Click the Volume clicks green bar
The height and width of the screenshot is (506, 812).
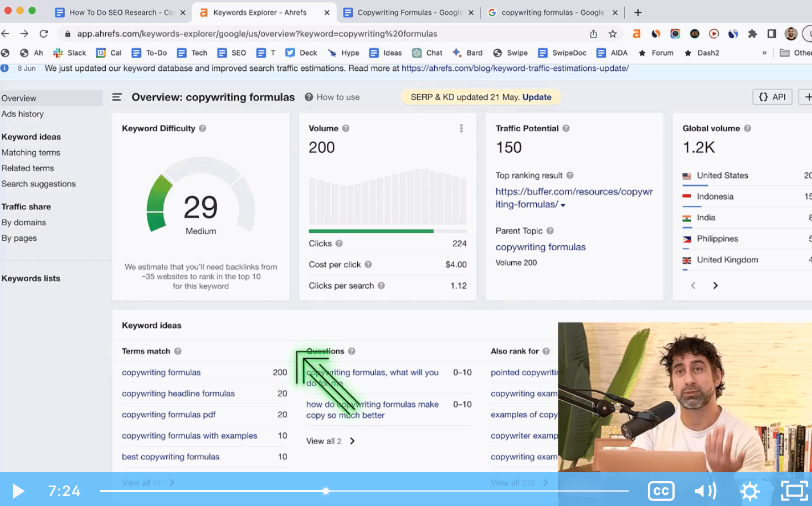[371, 231]
